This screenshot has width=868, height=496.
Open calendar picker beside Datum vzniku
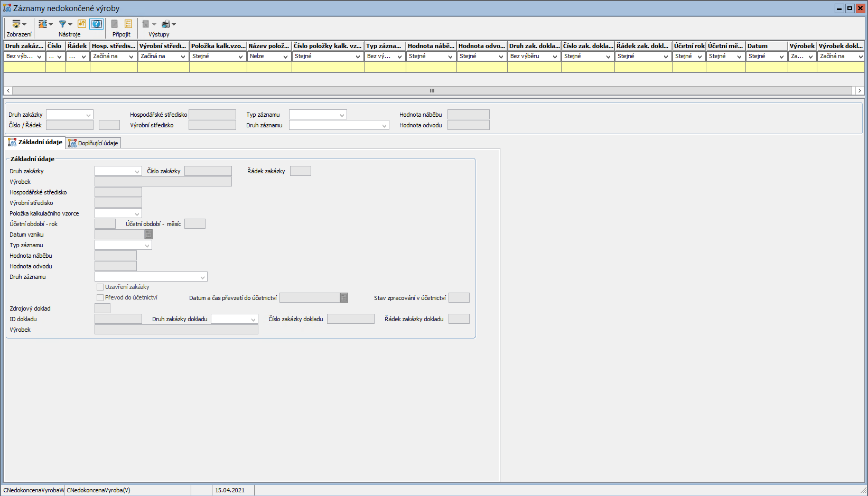(x=148, y=235)
